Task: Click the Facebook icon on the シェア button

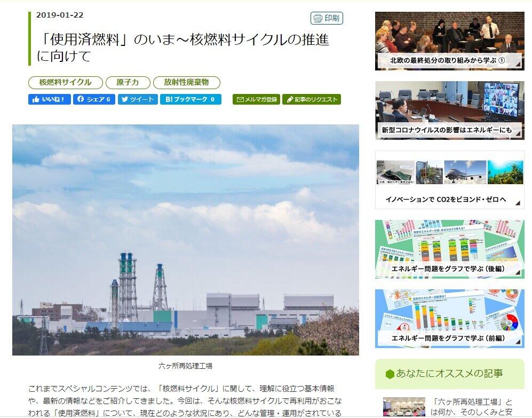Action: point(81,99)
